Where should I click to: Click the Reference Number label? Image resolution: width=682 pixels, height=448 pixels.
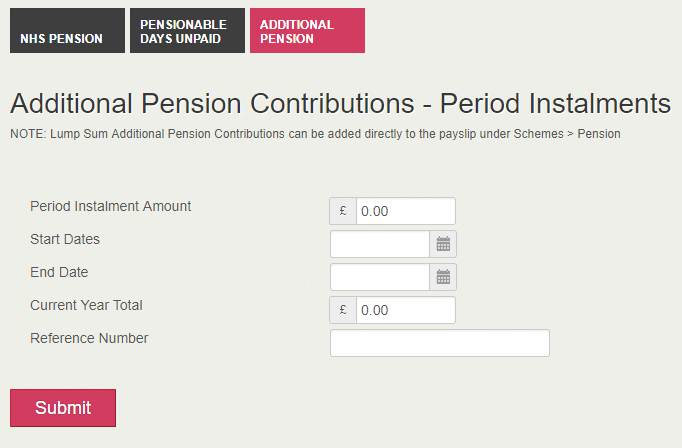[89, 338]
